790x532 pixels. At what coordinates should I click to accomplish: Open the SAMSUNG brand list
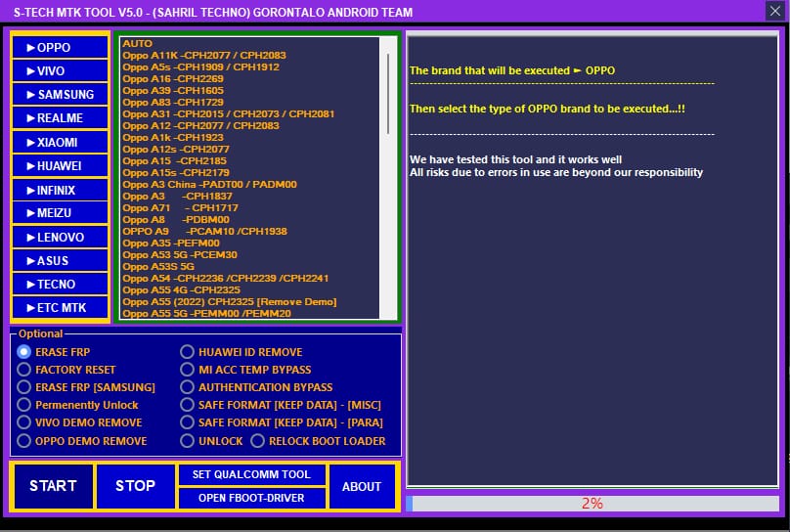(x=60, y=94)
